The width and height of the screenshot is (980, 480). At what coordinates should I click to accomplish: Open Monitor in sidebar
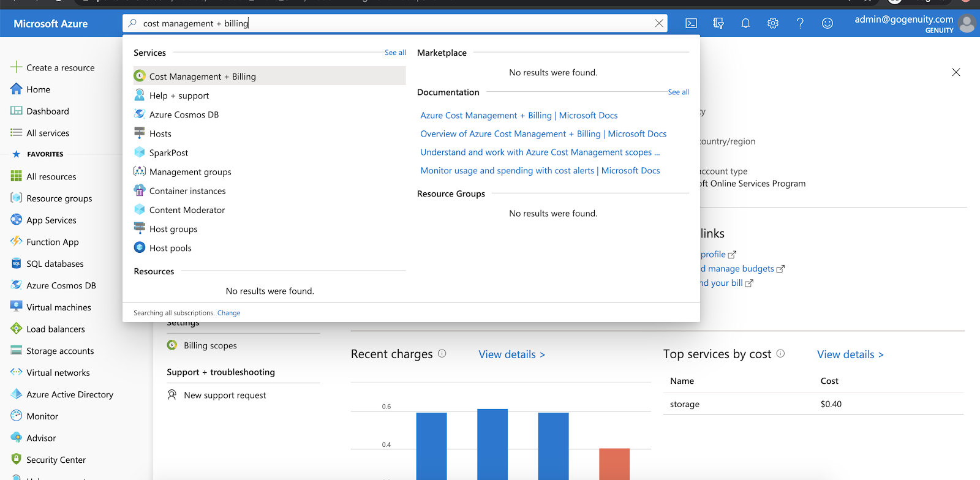pyautogui.click(x=42, y=416)
